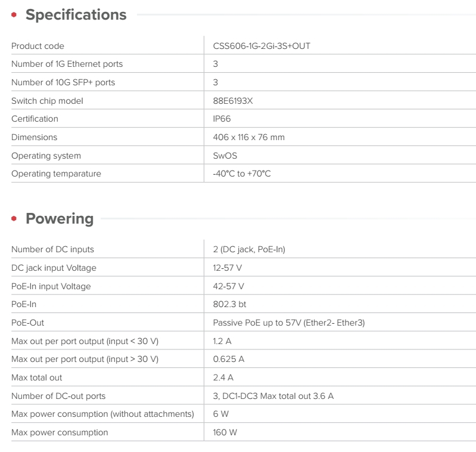The image size is (476, 452).
Task: Click the Number of DC-out ports label
Action: point(58,396)
